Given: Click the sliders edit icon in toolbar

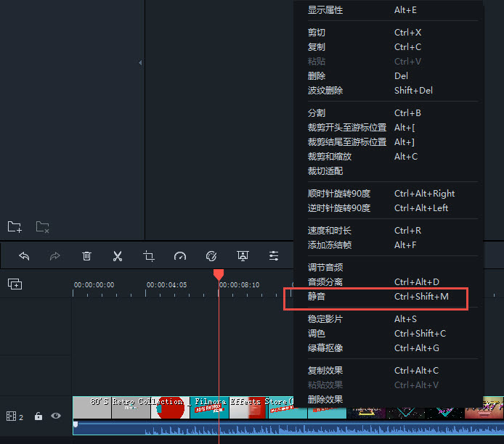Looking at the screenshot, I should 274,256.
